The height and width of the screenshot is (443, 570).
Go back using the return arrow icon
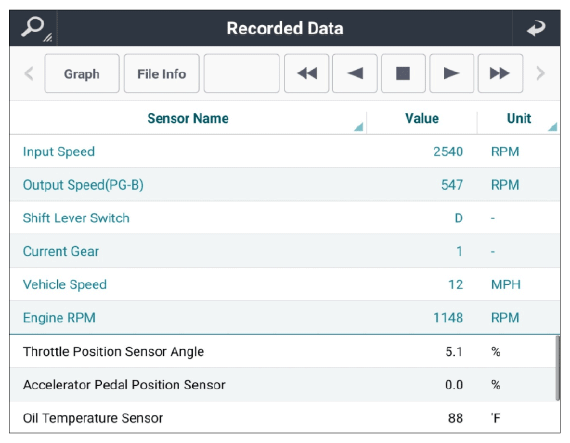point(536,28)
